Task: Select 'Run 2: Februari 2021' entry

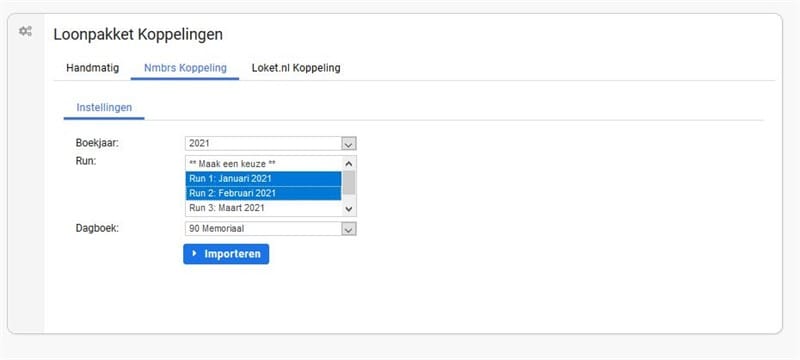Action: (263, 193)
